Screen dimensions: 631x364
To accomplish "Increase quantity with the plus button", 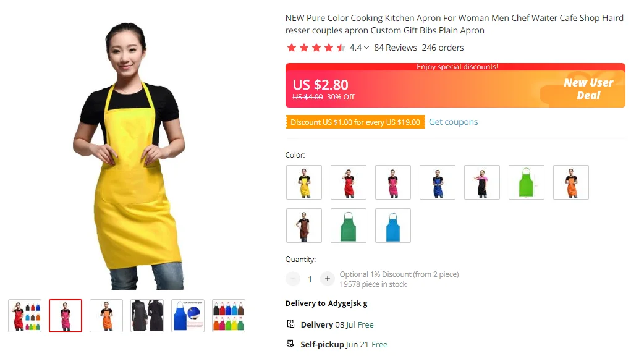I will 328,279.
